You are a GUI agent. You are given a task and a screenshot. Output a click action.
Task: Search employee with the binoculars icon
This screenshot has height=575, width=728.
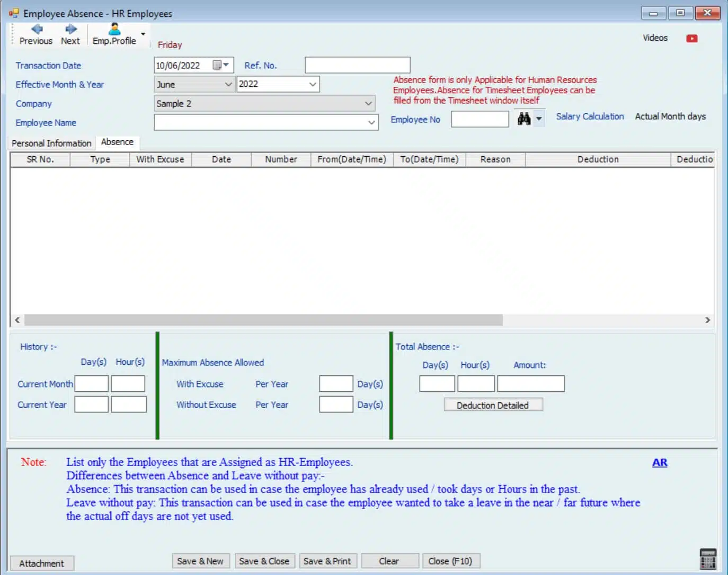[524, 119]
